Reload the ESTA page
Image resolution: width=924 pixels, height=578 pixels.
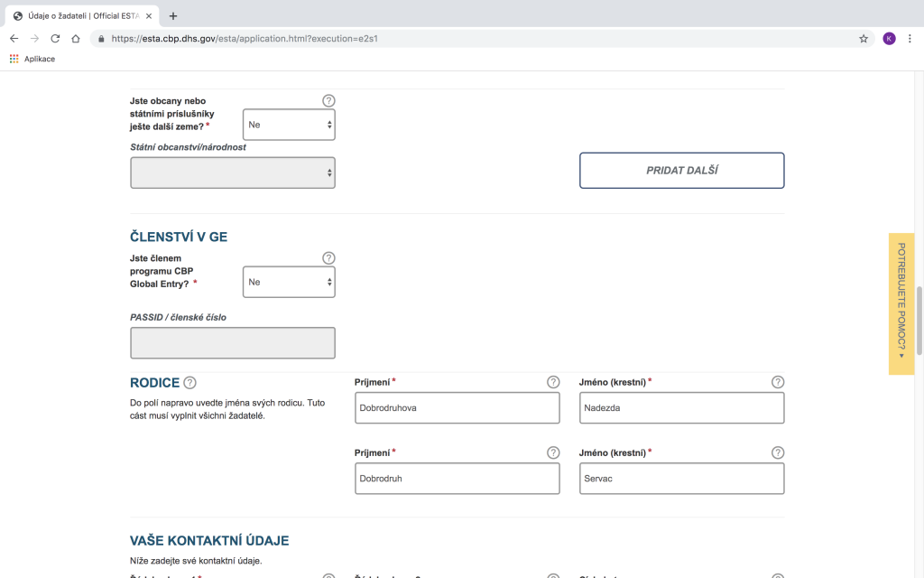(55, 39)
